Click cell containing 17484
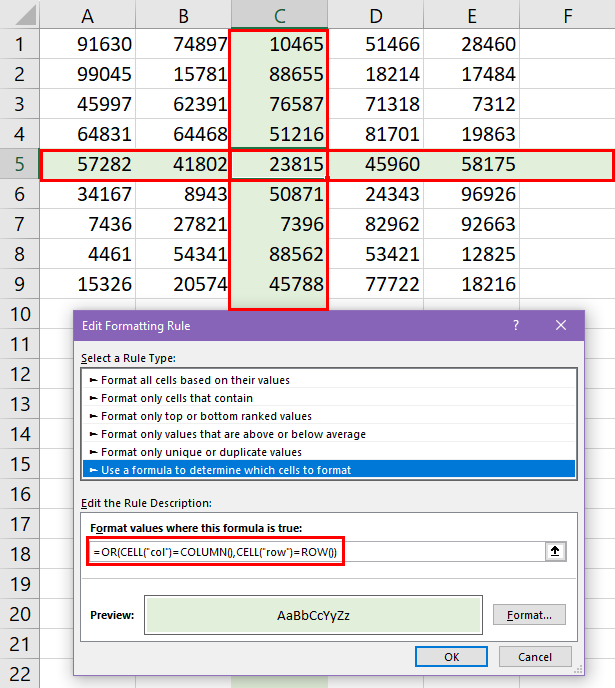 click(472, 74)
